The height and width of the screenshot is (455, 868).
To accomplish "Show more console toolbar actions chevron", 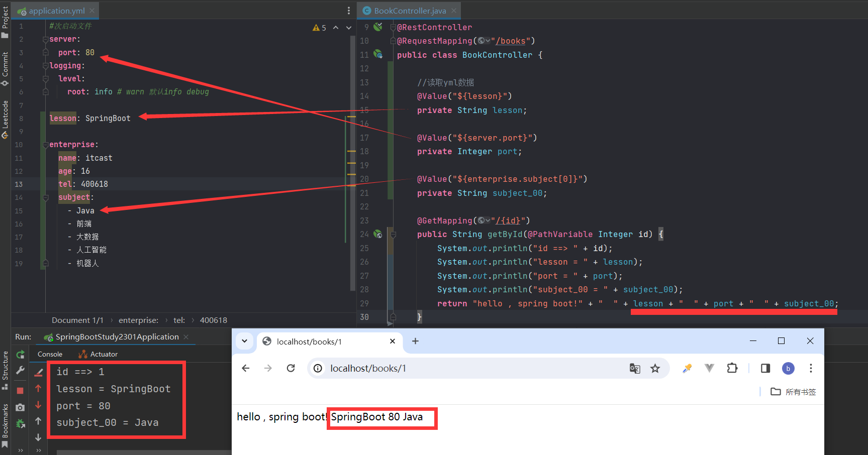I will [x=38, y=450].
